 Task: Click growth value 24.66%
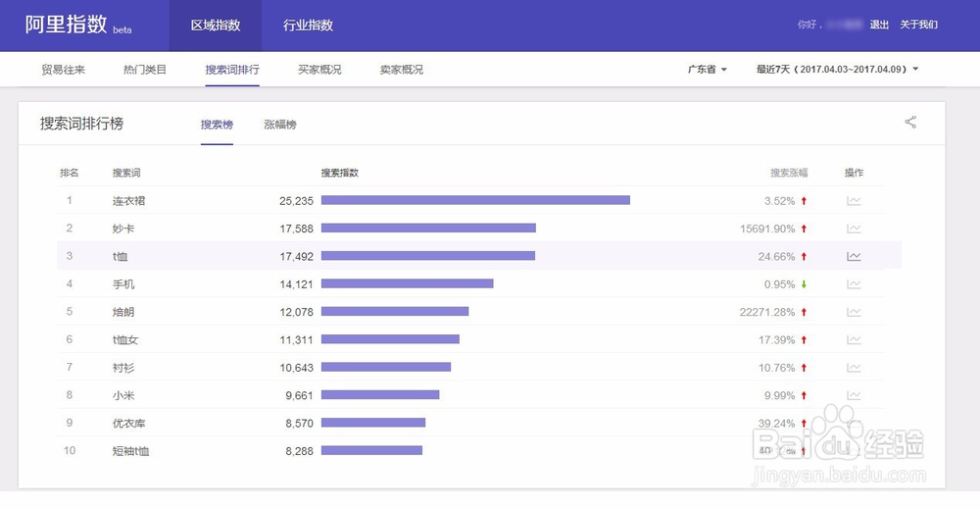point(776,256)
